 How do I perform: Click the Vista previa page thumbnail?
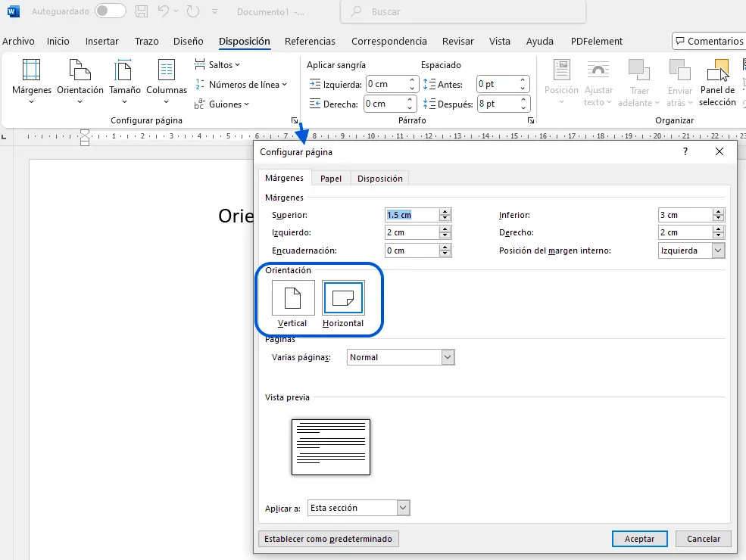[x=331, y=446]
